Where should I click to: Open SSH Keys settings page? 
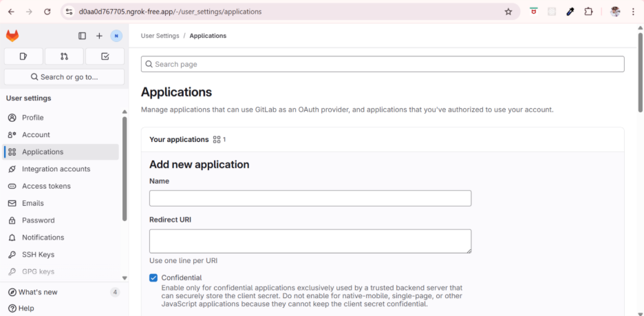pos(38,255)
